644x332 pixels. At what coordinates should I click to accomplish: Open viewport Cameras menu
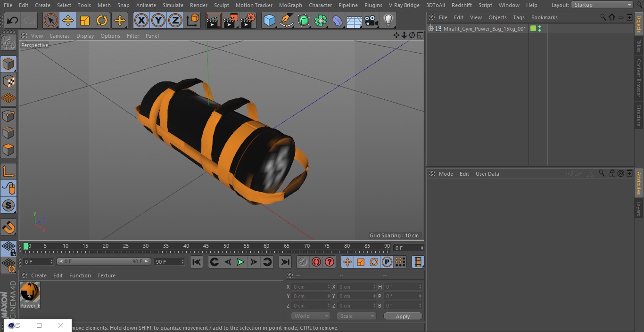tap(59, 36)
